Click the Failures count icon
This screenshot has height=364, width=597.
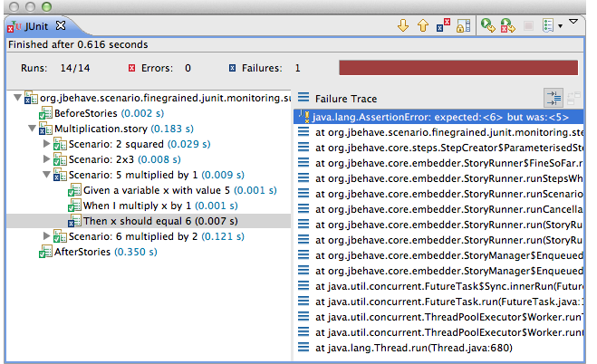pos(232,68)
